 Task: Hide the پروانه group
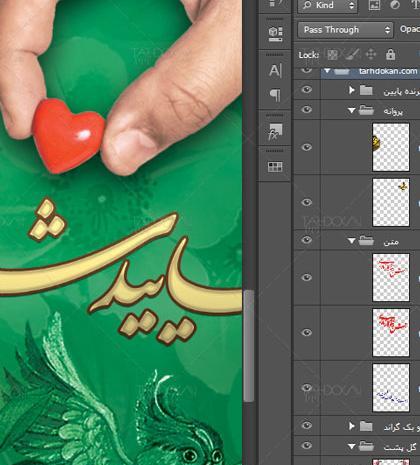(x=307, y=110)
